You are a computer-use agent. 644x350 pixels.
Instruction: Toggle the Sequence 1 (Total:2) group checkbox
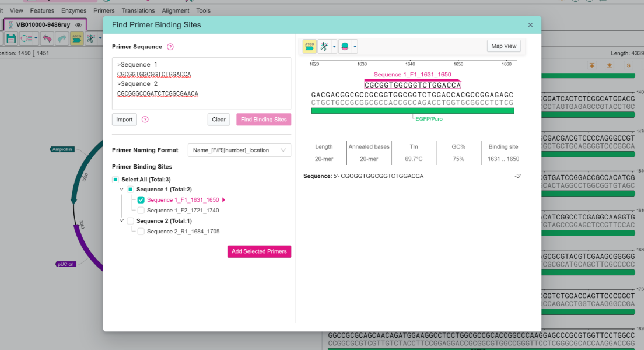click(130, 190)
